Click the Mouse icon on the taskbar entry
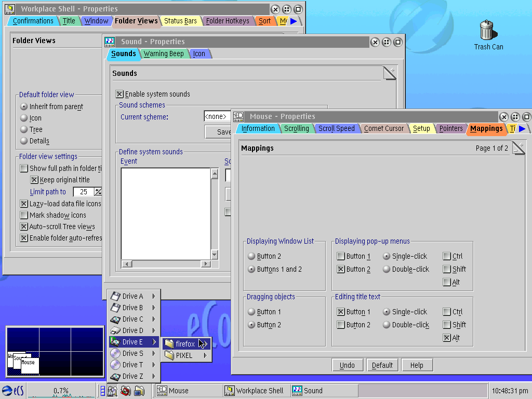This screenshot has height=399, width=532. (162, 391)
